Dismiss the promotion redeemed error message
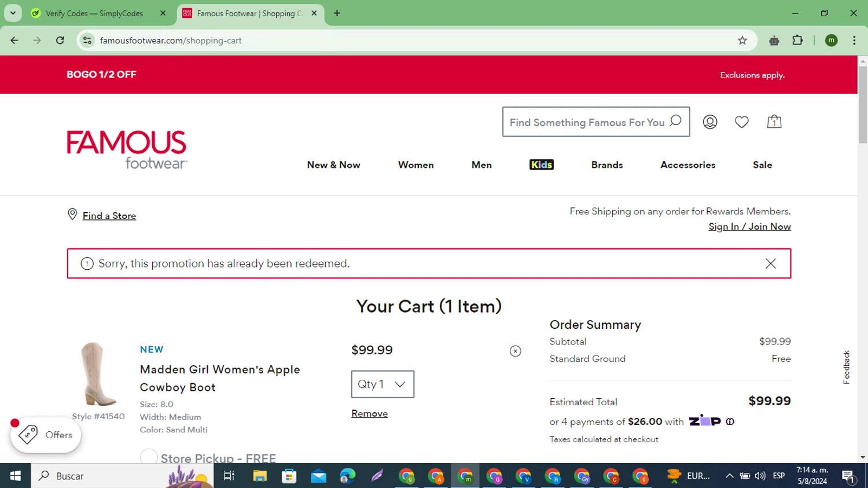 771,263
